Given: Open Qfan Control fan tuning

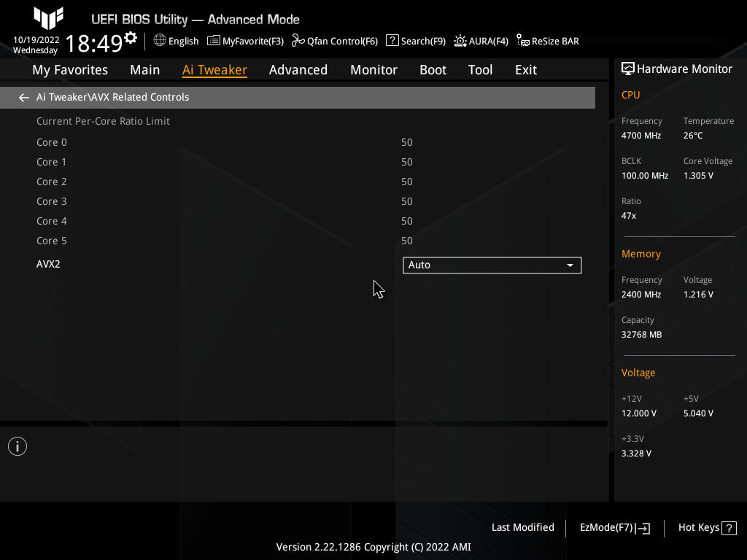Looking at the screenshot, I should (x=334, y=41).
